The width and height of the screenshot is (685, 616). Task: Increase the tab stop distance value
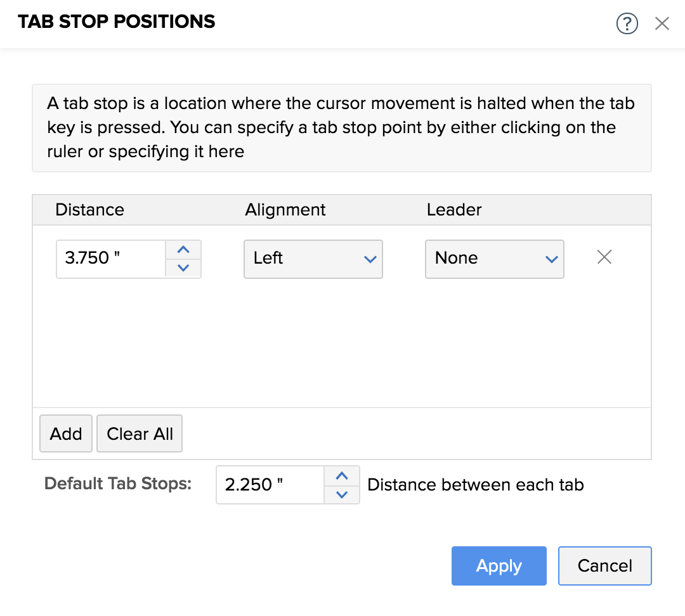pyautogui.click(x=183, y=250)
